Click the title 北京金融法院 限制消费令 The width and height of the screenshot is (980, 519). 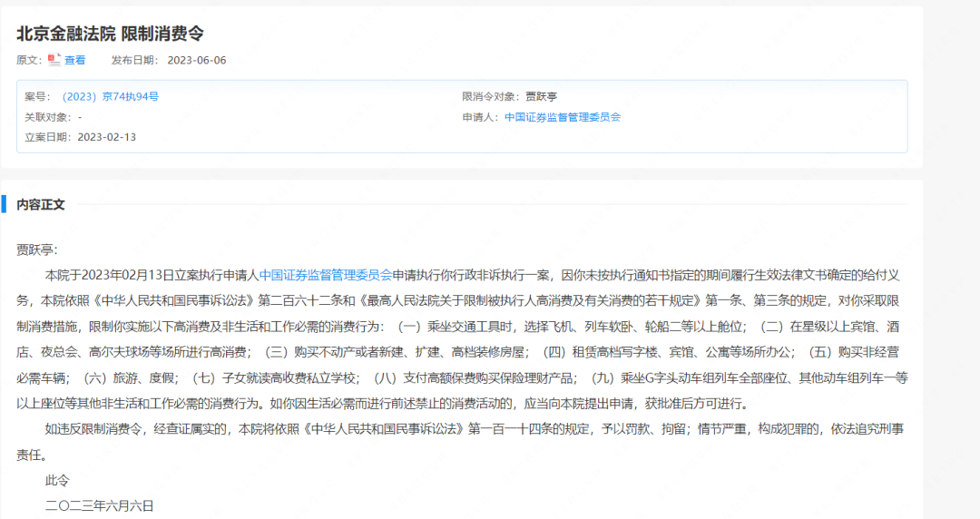(x=110, y=34)
